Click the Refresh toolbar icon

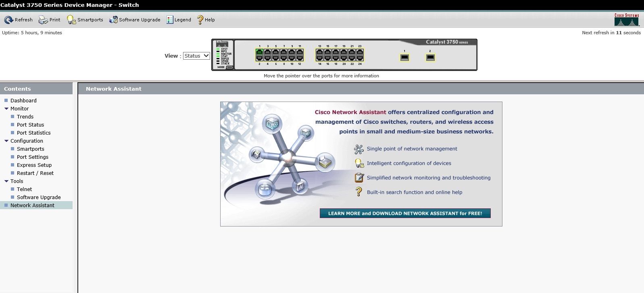[x=8, y=20]
